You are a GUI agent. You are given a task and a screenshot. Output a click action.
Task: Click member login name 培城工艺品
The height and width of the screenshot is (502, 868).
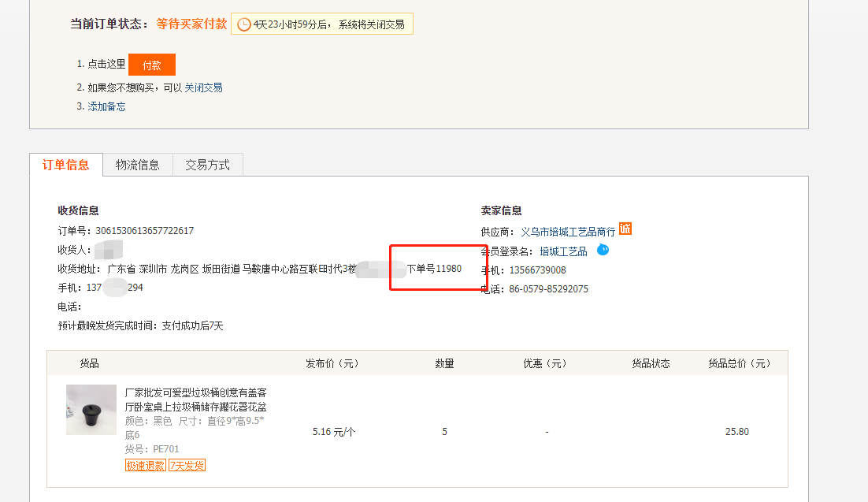563,251
